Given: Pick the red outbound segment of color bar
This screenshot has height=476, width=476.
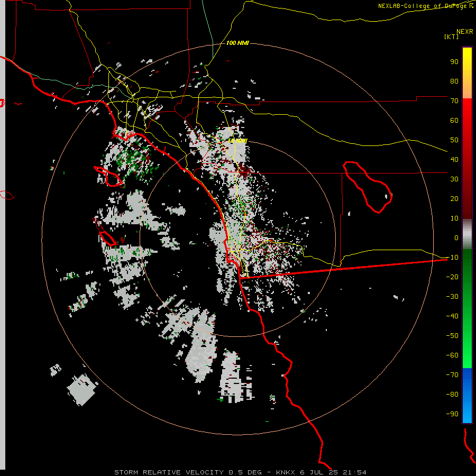Looking at the screenshot, I should (467, 159).
